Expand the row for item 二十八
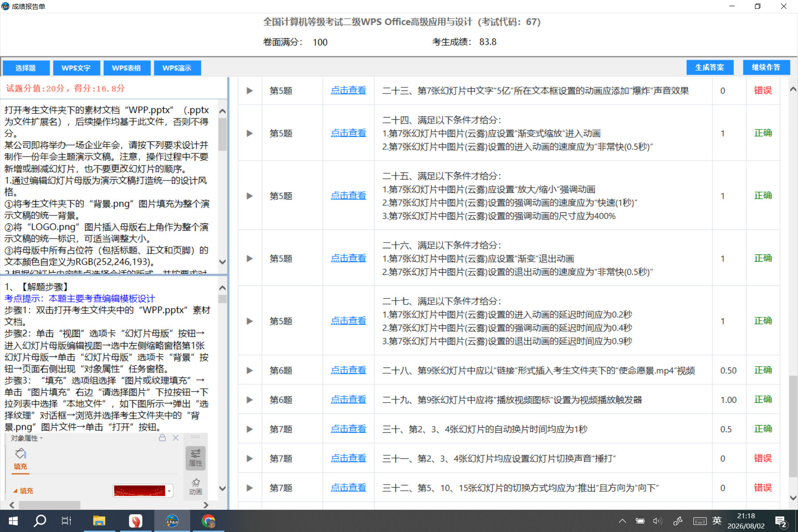Screen dimensions: 798x532 [250, 370]
